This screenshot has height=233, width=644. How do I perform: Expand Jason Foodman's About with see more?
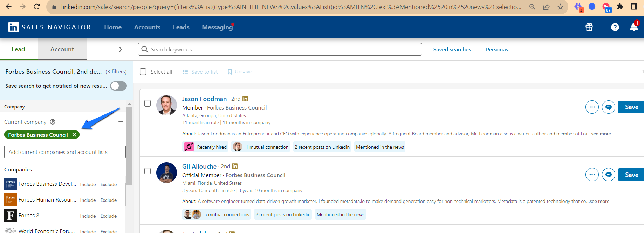point(601,134)
